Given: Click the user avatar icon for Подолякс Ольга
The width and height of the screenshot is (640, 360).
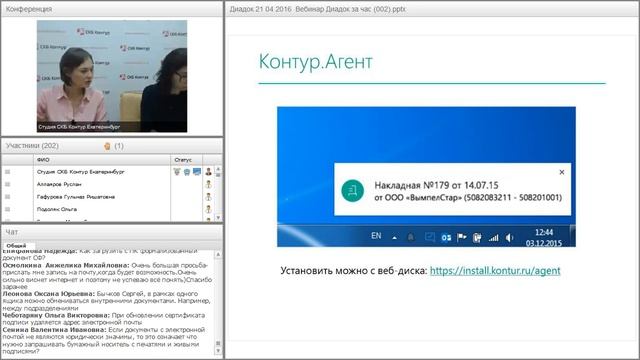Looking at the screenshot, I should pyautogui.click(x=209, y=209).
